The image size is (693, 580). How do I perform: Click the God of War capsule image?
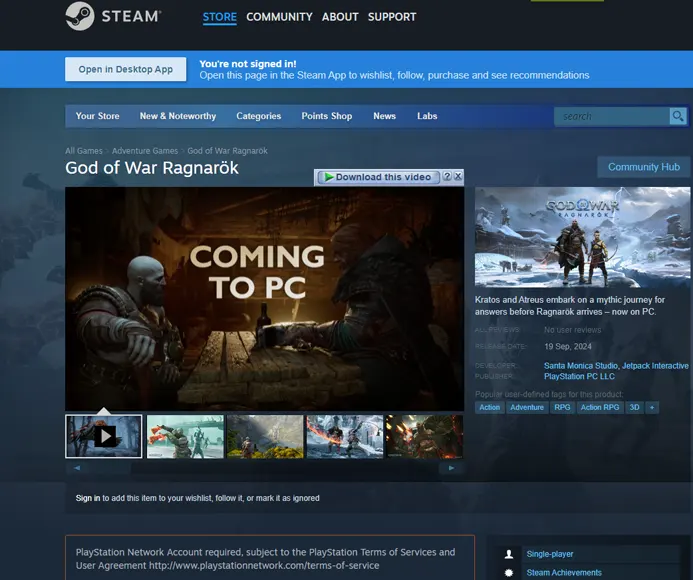pos(583,237)
